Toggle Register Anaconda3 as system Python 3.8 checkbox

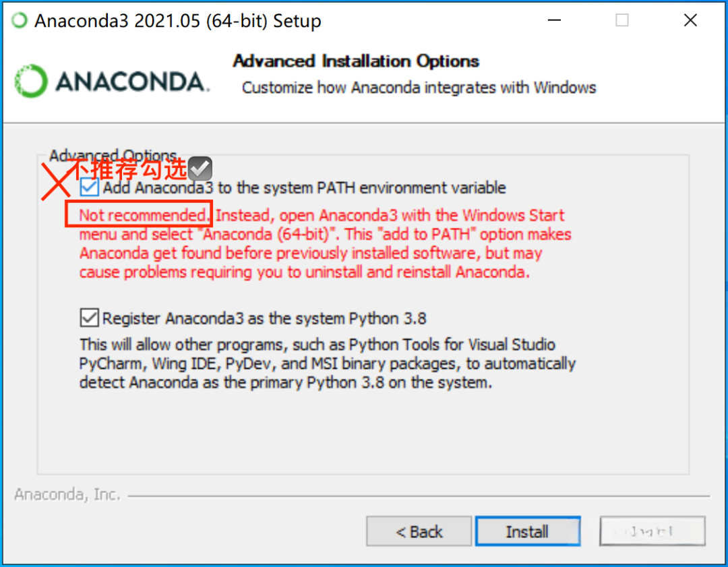pyautogui.click(x=89, y=318)
